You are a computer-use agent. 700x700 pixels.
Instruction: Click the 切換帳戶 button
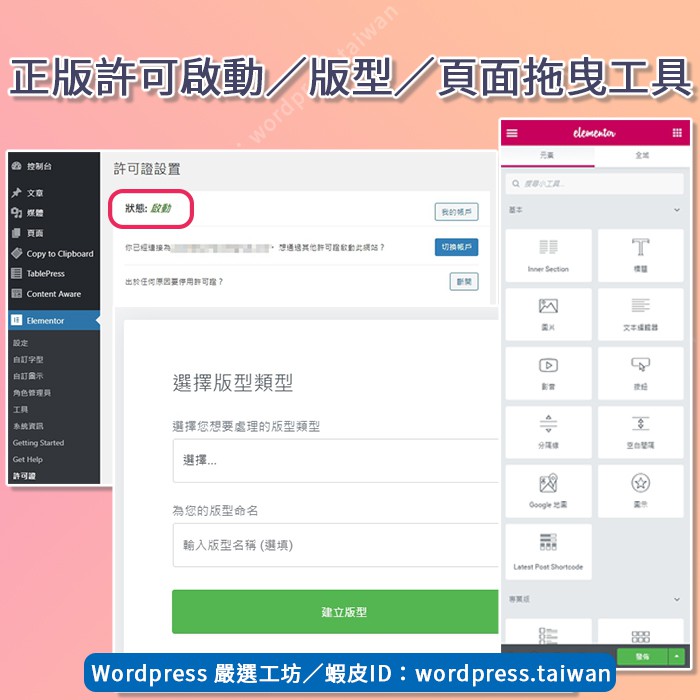456,247
